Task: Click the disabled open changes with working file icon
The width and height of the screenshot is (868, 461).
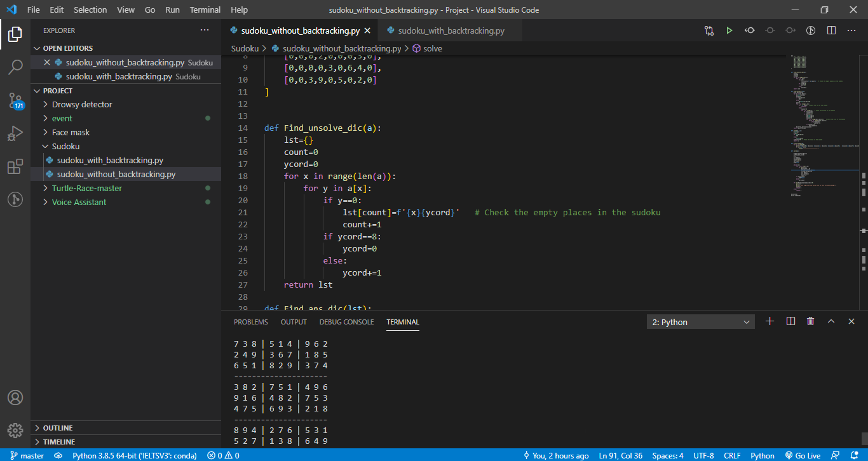Action: coord(770,30)
